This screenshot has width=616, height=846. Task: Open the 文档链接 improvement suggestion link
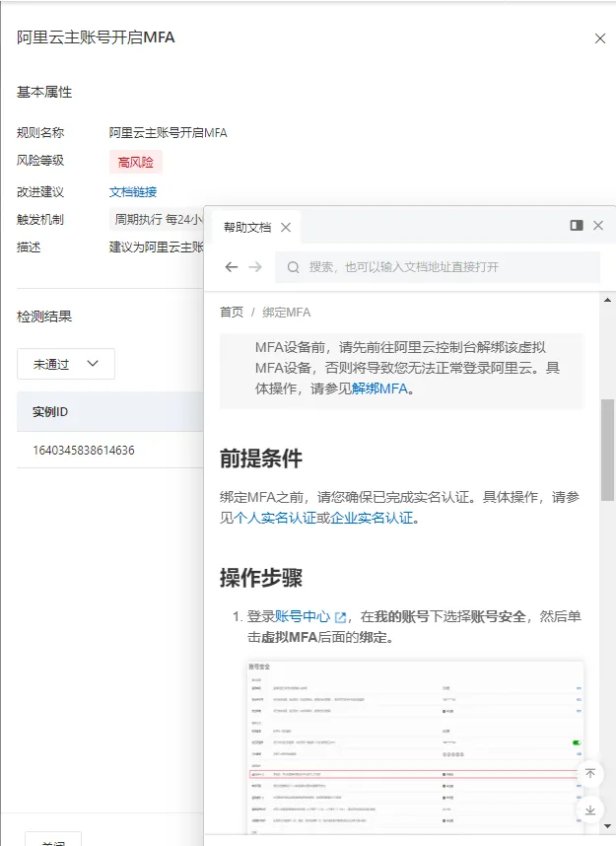point(133,192)
